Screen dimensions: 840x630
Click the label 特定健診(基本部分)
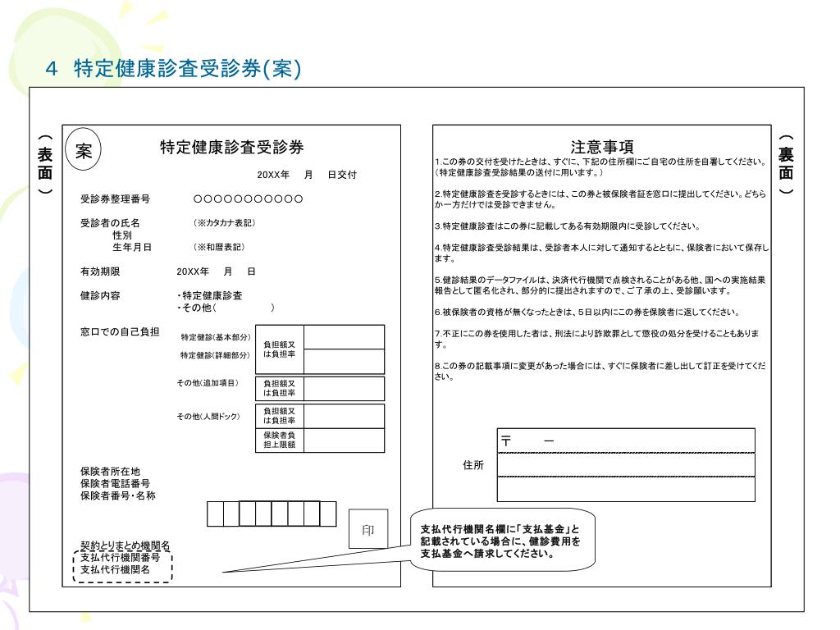pos(216,337)
